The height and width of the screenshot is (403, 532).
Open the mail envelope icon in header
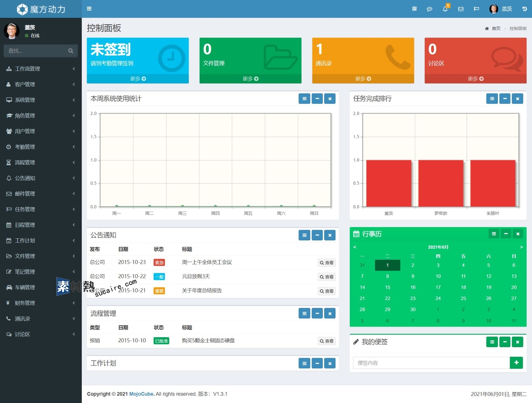coord(461,9)
